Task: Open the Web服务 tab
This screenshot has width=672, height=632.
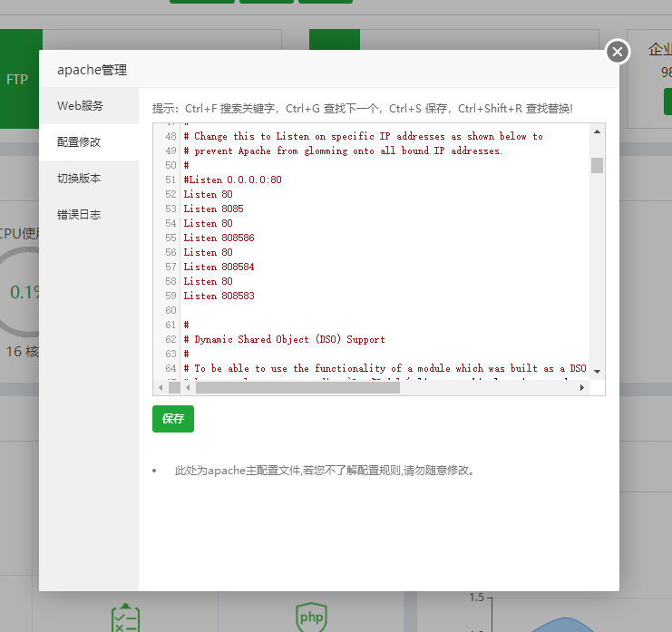Action: click(89, 106)
